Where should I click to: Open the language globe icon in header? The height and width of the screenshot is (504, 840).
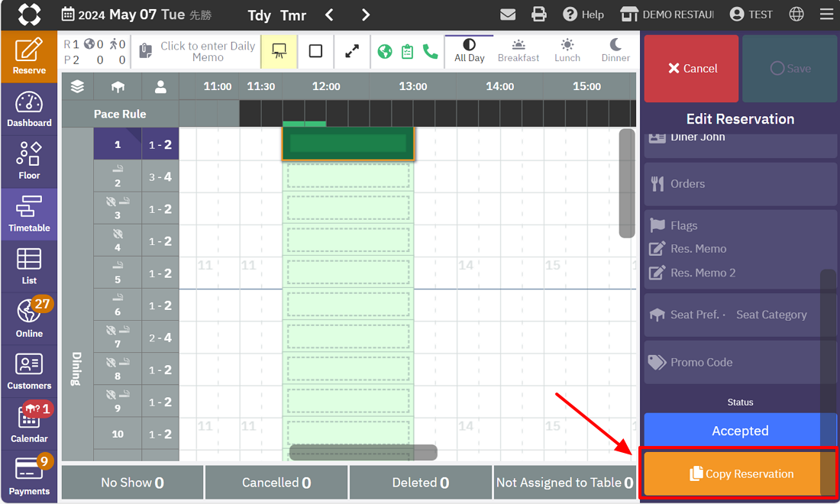796,15
